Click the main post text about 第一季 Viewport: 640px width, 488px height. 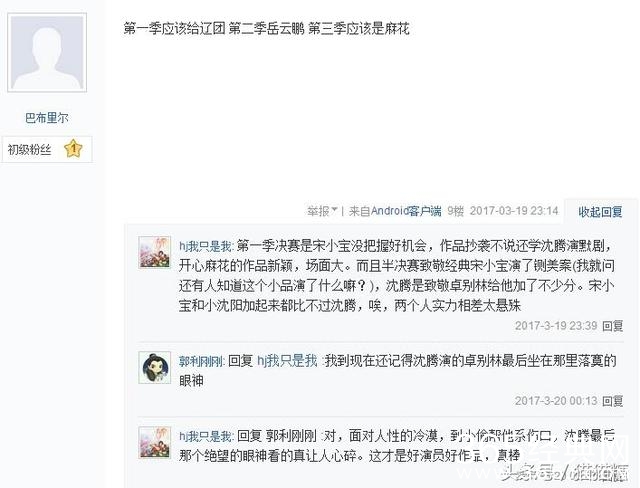[x=267, y=29]
